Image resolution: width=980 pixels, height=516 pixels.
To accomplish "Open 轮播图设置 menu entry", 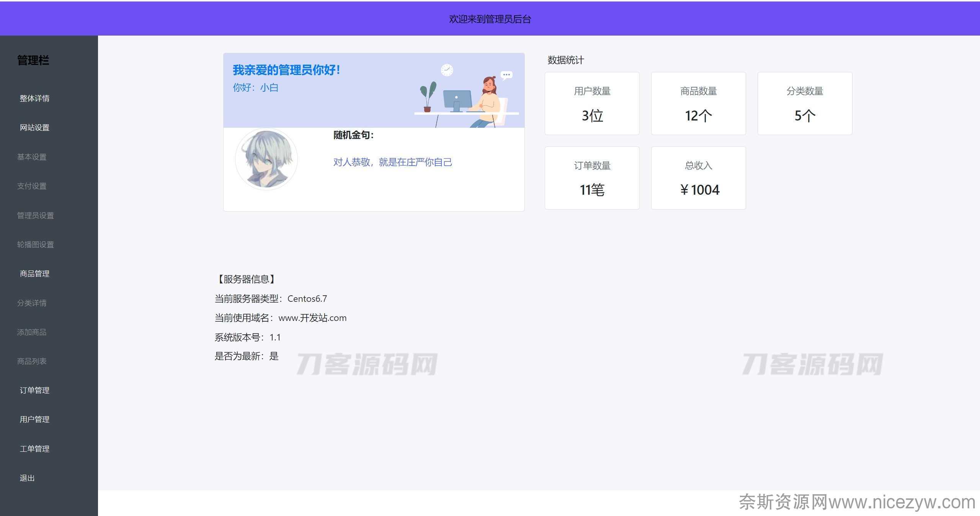I will 35,244.
